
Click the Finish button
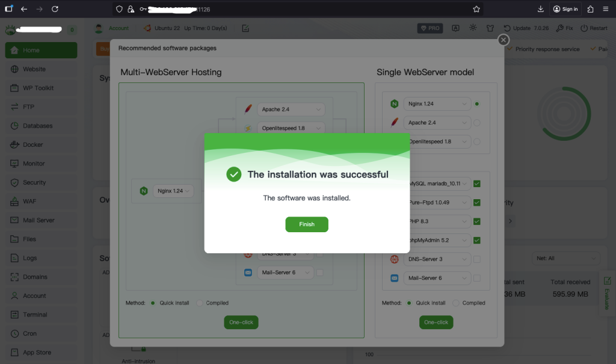pos(307,224)
